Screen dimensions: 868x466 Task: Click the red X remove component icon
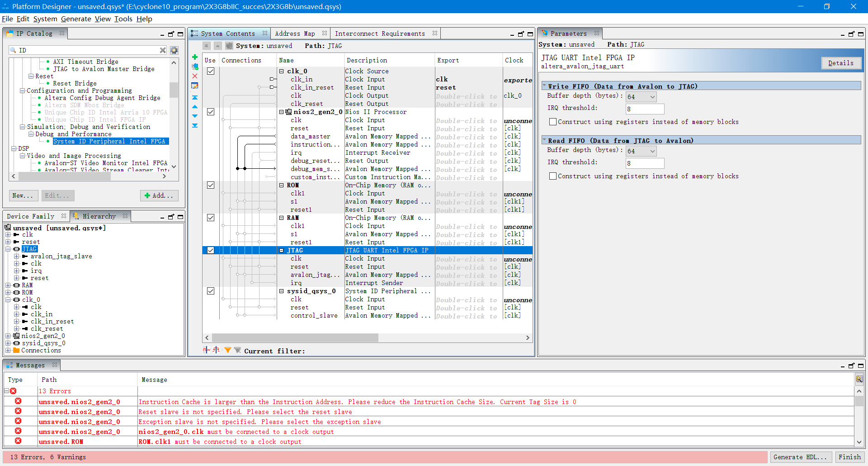[x=195, y=76]
